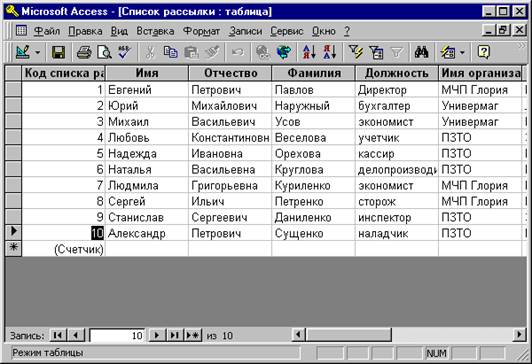Click the Filter by Form icon
Viewport: 532px width, 364px height.
(376, 52)
